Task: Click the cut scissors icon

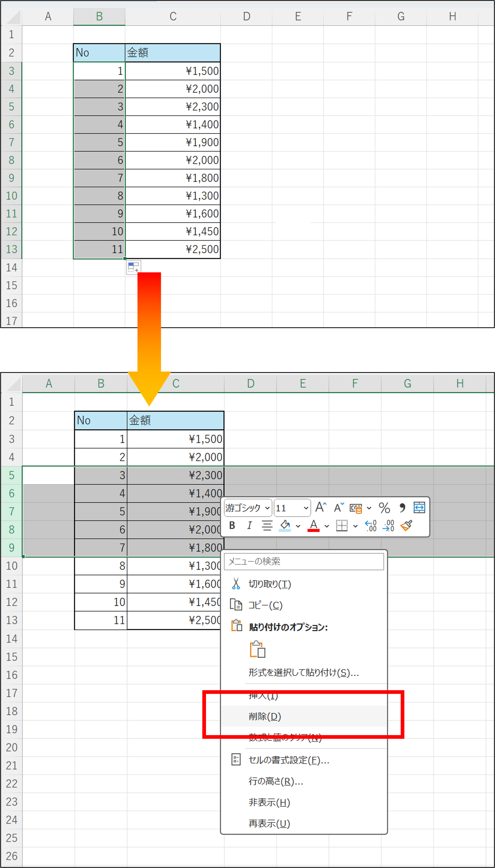Action: pyautogui.click(x=236, y=584)
